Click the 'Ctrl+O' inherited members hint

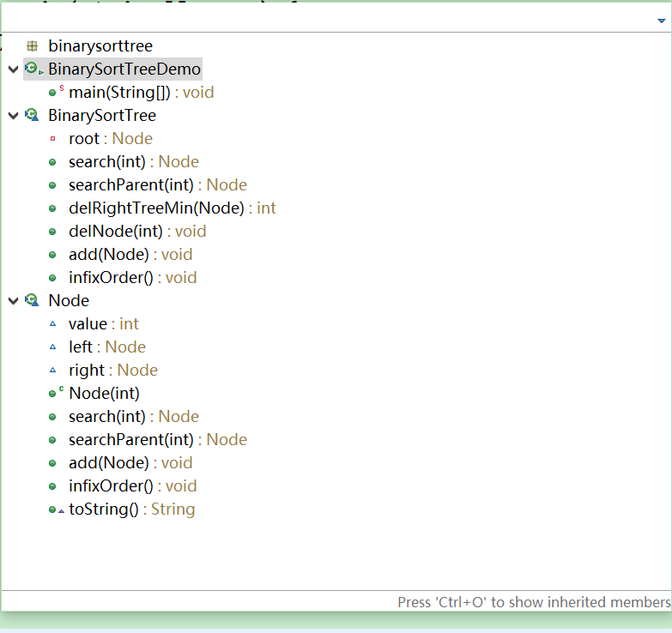tap(534, 602)
